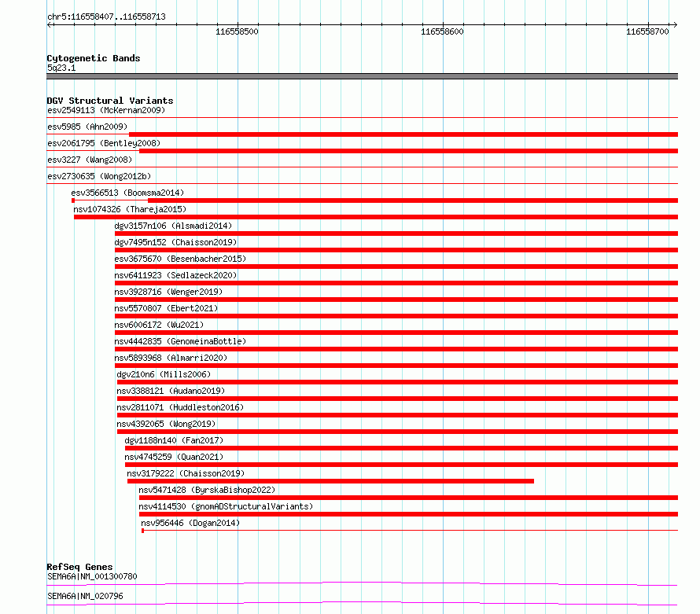Open nsv4442835 (GenomeinaBottle) variant

point(180,341)
